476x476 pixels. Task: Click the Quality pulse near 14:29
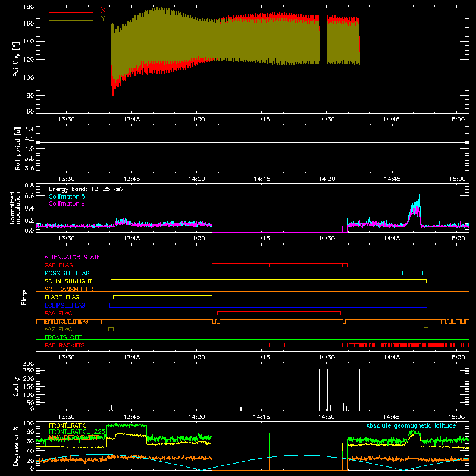[323, 390]
